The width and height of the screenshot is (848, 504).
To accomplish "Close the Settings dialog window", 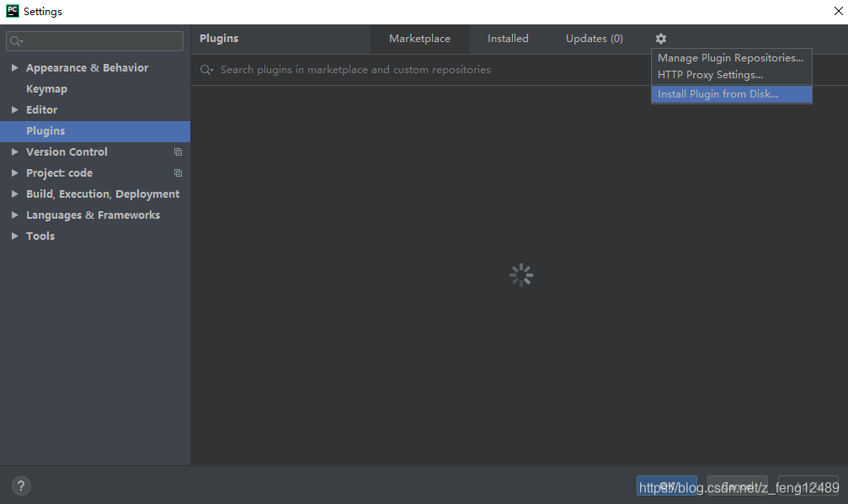I will point(838,11).
